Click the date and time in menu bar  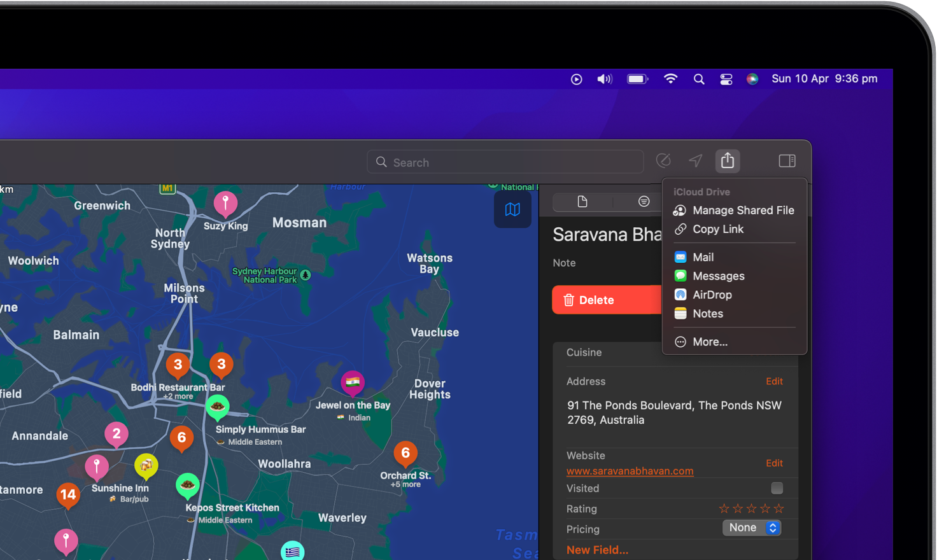coord(824,79)
